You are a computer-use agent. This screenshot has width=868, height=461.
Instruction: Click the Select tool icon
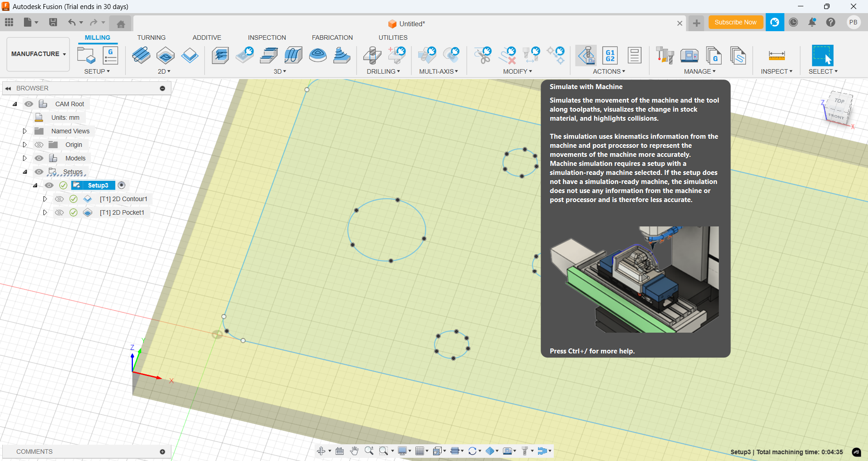[822, 56]
